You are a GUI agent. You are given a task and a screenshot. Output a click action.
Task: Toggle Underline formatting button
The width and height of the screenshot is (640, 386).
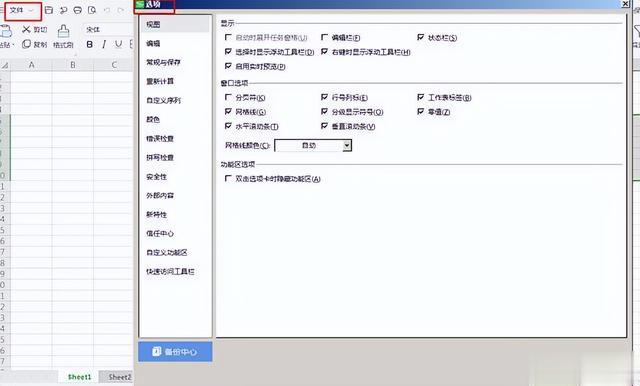[118, 44]
